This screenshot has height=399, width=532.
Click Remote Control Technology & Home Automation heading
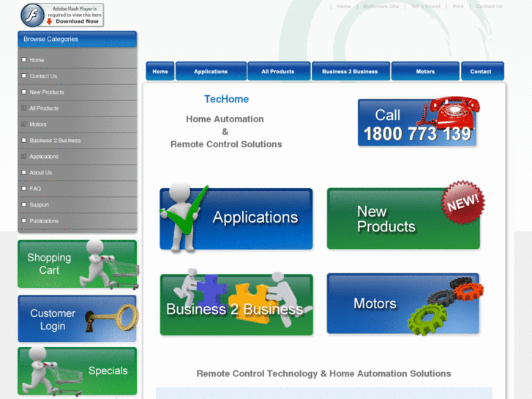point(323,373)
